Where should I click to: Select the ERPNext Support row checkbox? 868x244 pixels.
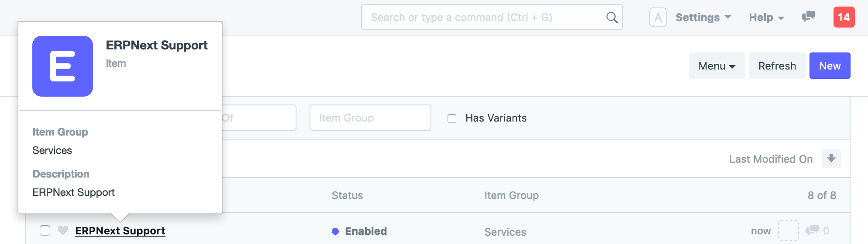point(45,230)
